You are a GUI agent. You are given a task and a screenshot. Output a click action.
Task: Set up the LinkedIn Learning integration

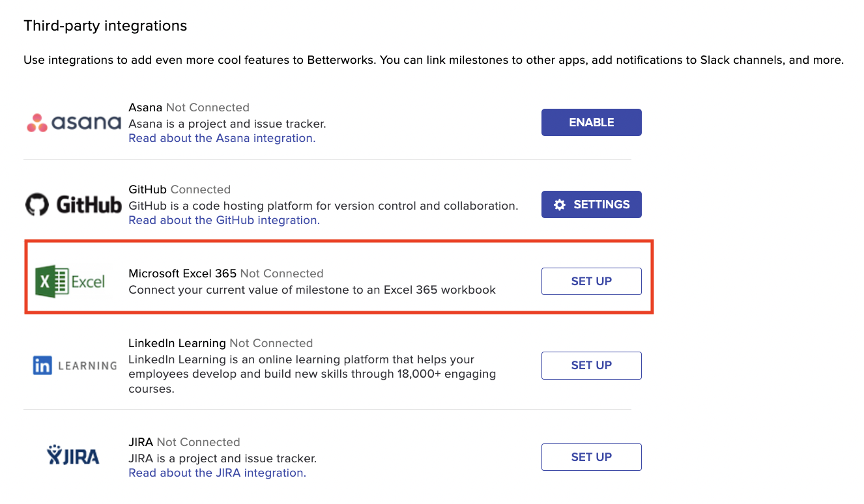(591, 365)
